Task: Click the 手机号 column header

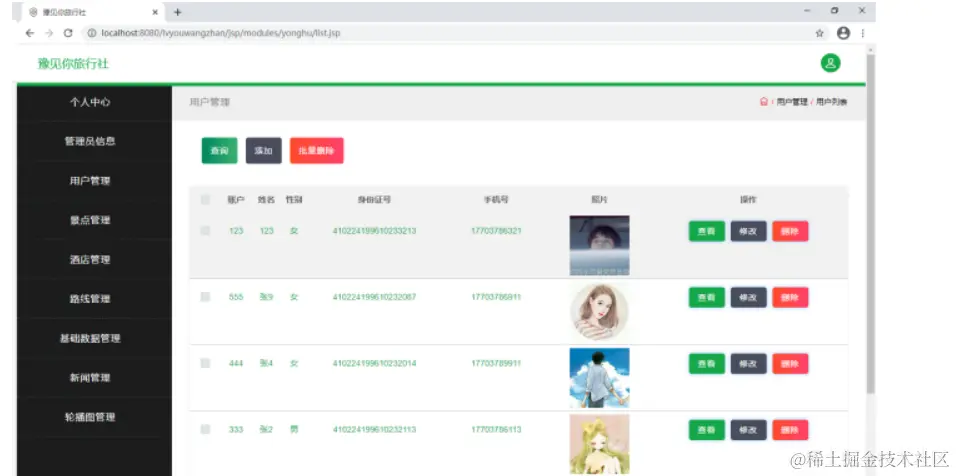Action: pos(496,199)
